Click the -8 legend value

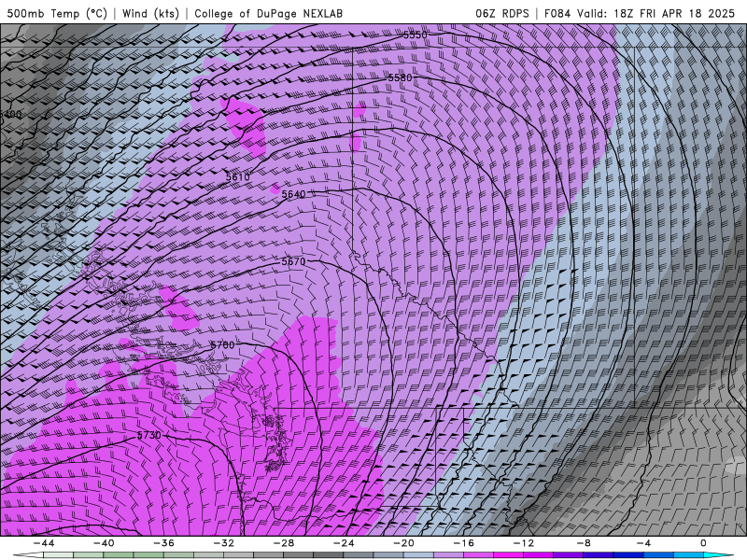[x=584, y=543]
